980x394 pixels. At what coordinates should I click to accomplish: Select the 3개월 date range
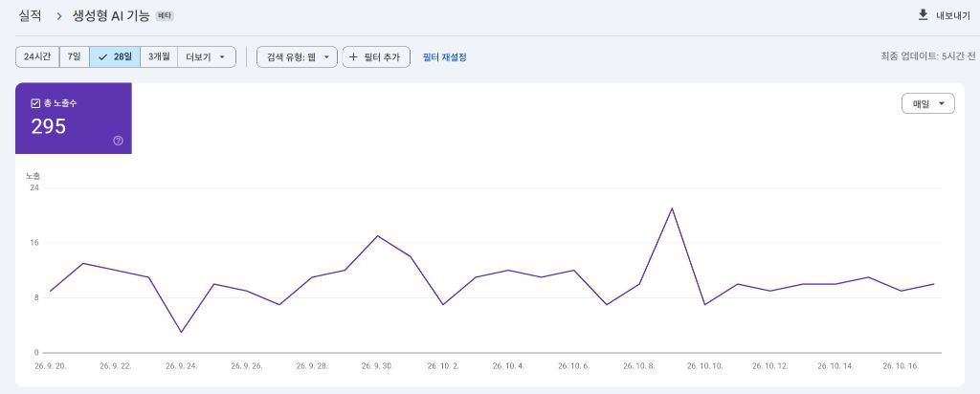coord(159,56)
